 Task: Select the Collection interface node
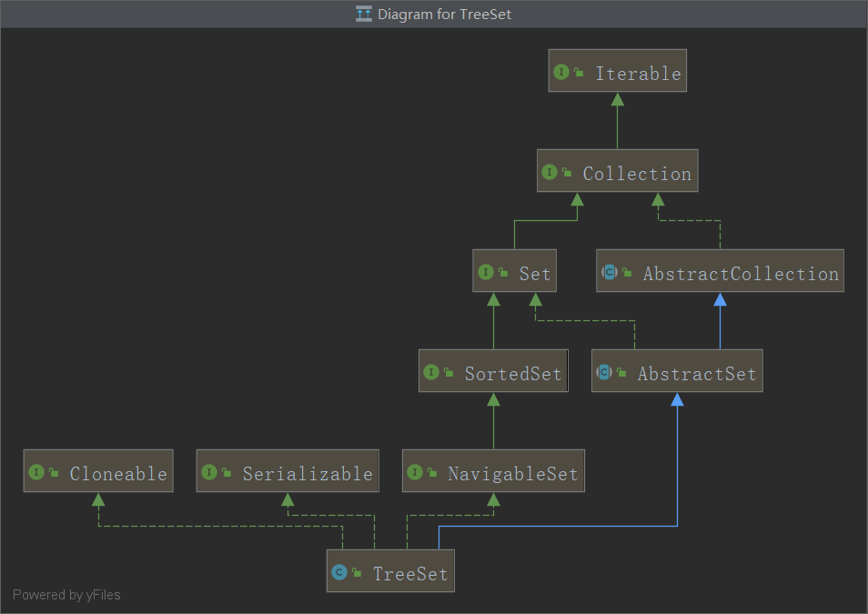636,173
